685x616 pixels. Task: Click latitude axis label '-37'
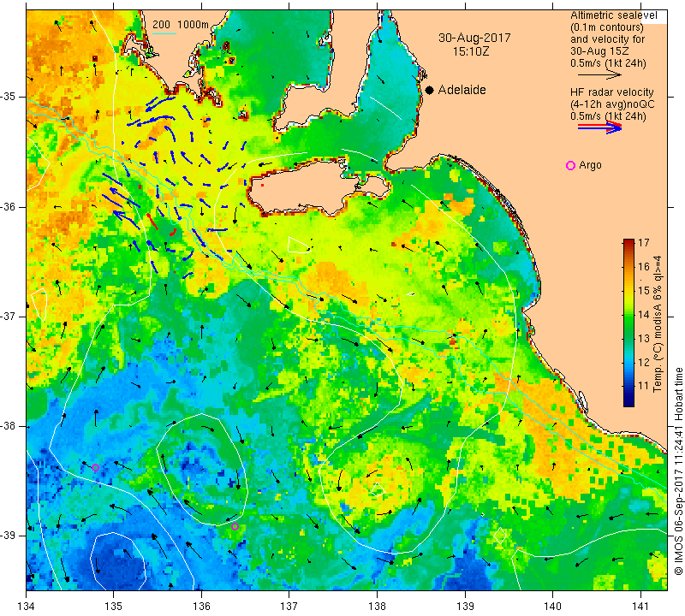pos(9,316)
